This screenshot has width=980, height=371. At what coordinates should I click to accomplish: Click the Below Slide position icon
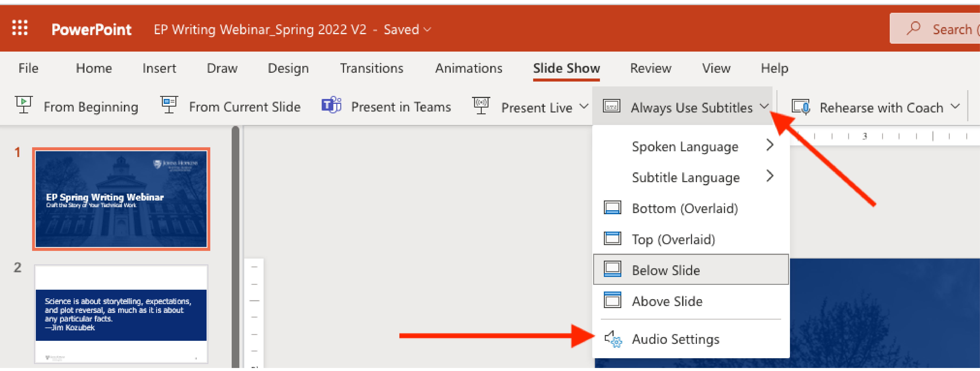pos(612,269)
